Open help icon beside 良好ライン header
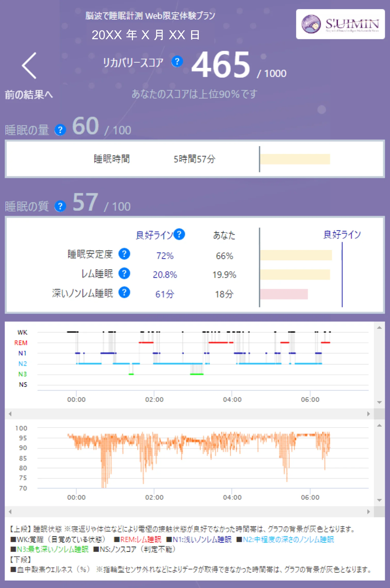The image size is (390, 588). point(179,234)
